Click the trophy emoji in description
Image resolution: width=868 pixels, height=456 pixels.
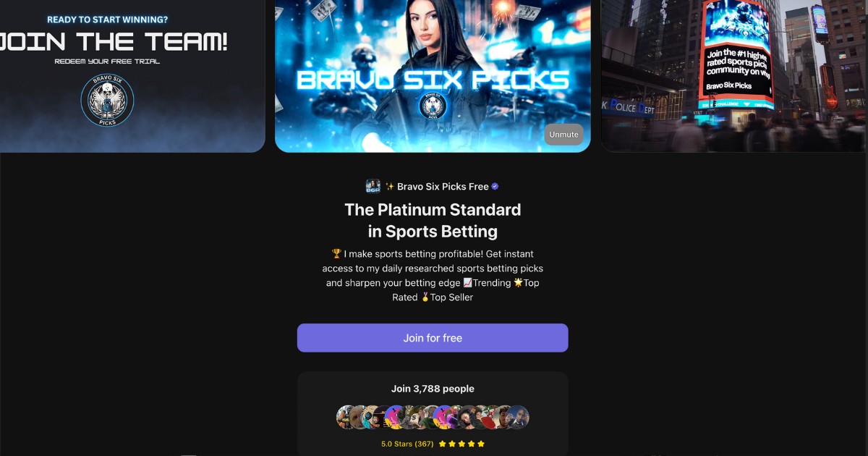coord(336,253)
